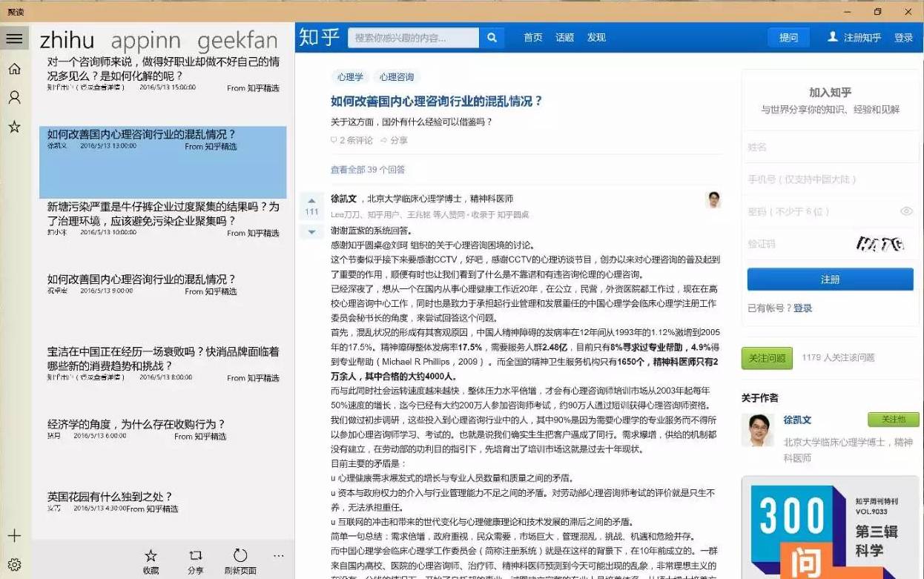Click 登录 link next to 已有帐号
Viewport: 924px width, 579px height.
[x=802, y=308]
